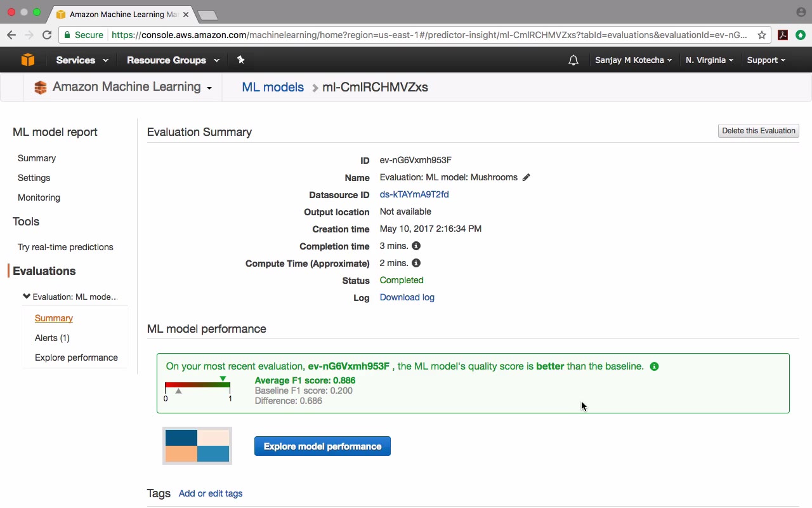Click the Amazon Machine Learning logo icon
This screenshot has height=508, width=812.
[41, 88]
